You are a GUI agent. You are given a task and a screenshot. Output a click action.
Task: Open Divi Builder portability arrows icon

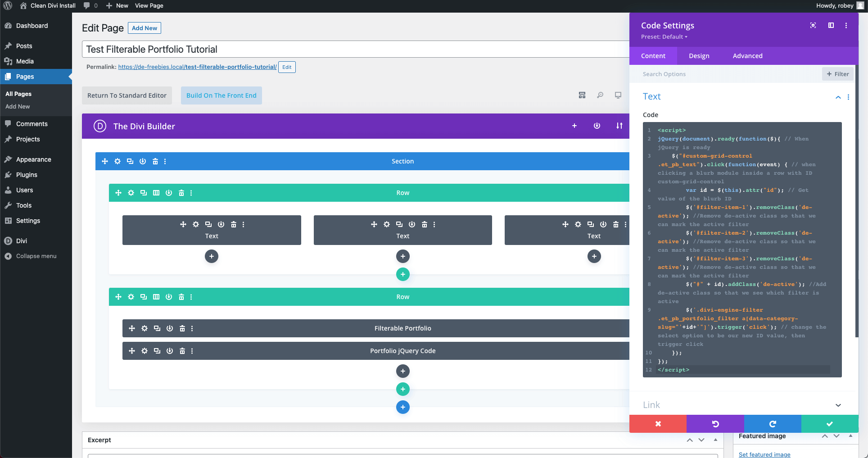(x=619, y=126)
